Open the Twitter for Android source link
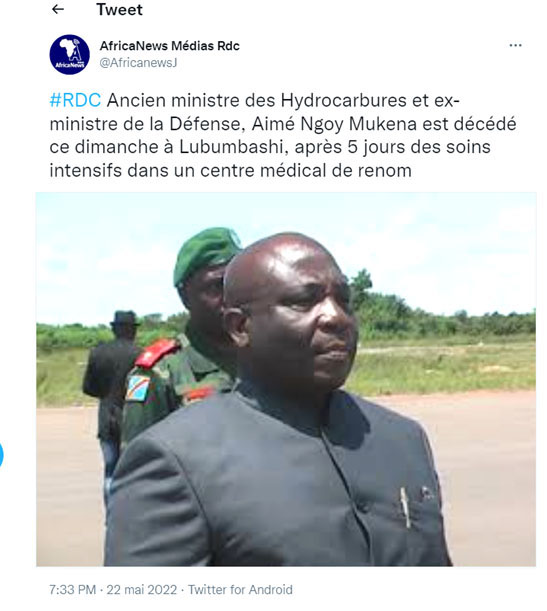The image size is (547, 611). point(240,590)
